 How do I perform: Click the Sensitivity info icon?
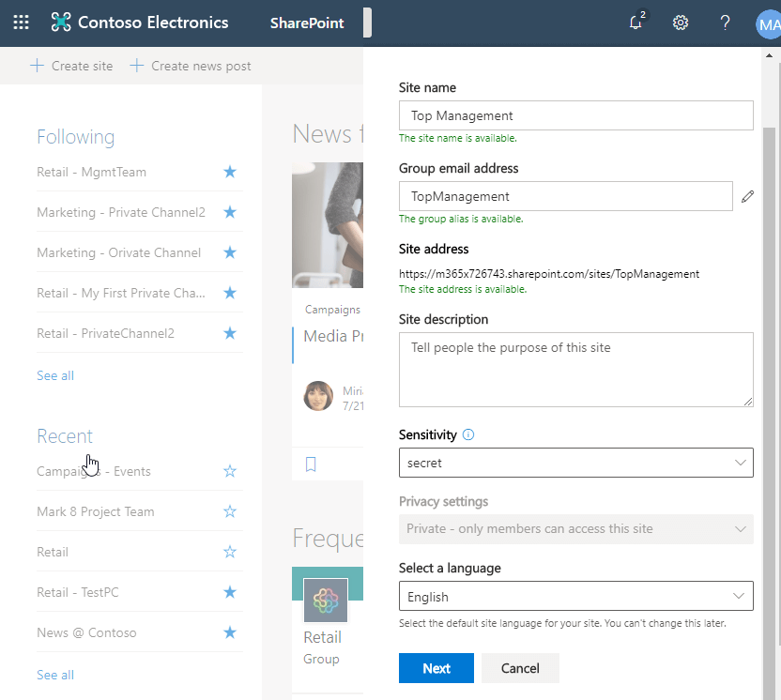coord(468,435)
